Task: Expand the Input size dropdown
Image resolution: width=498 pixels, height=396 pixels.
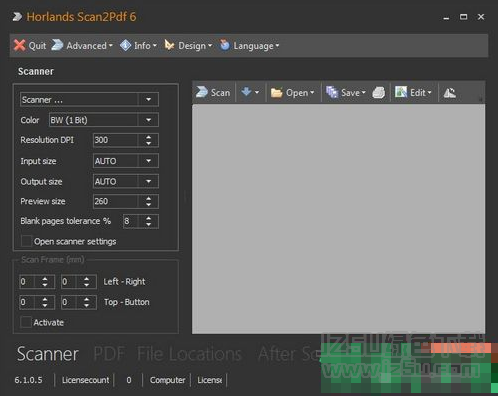Action: (148, 161)
